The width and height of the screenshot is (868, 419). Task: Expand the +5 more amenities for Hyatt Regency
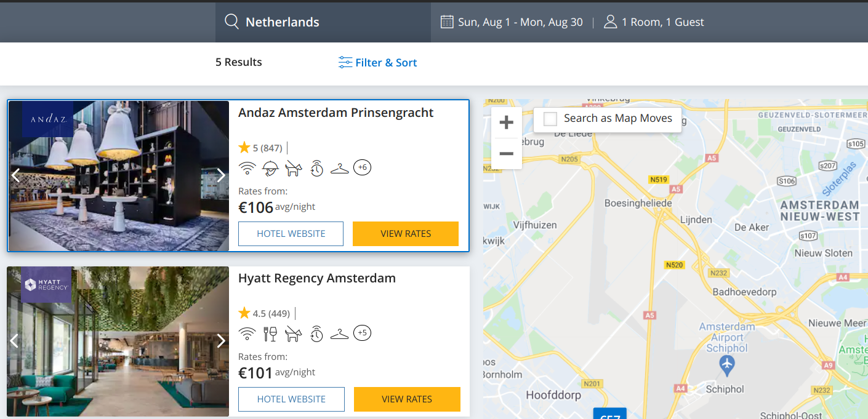click(363, 333)
